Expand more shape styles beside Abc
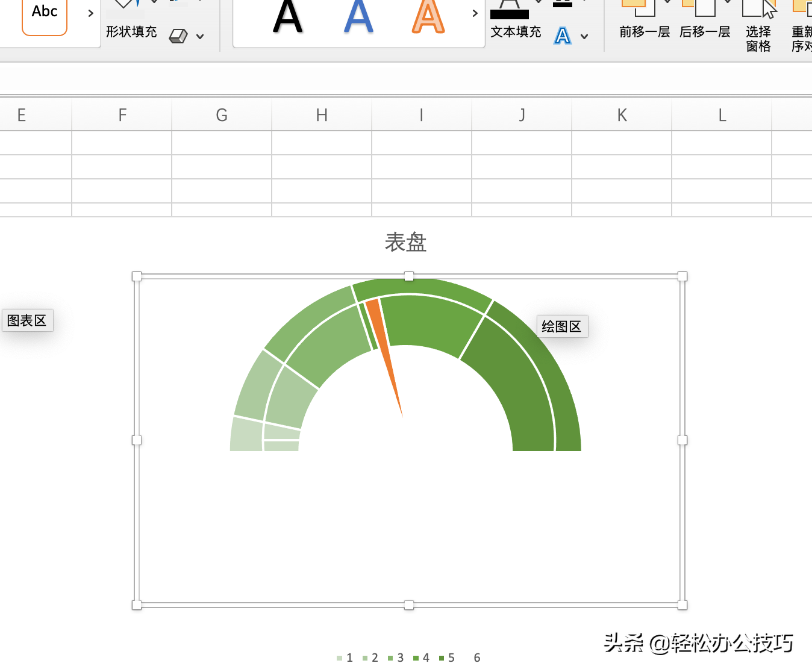812x672 pixels. [x=90, y=13]
